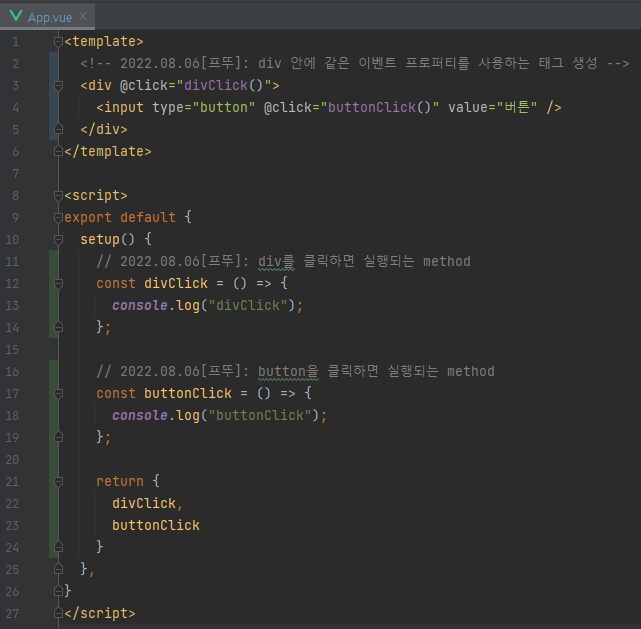The height and width of the screenshot is (629, 641).
Task: Click fold end marker at </div> line 5
Action: [58, 130]
